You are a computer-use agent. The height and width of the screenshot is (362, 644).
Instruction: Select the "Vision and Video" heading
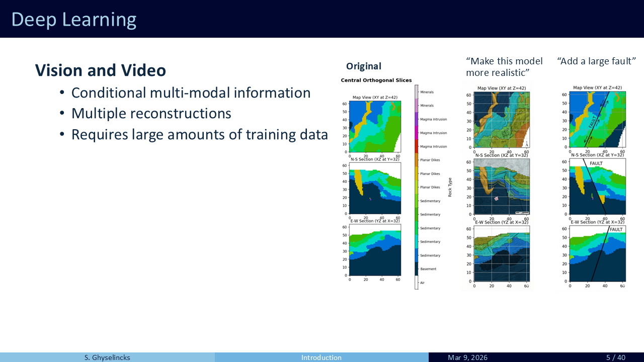pos(101,70)
